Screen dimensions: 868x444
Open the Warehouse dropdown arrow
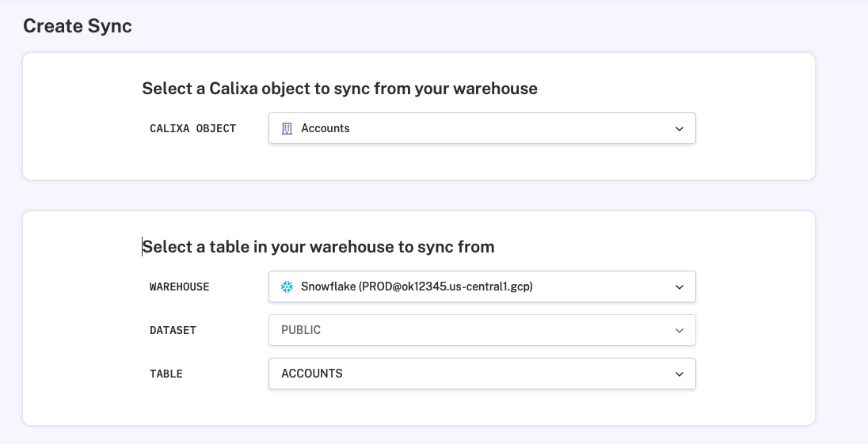(679, 287)
